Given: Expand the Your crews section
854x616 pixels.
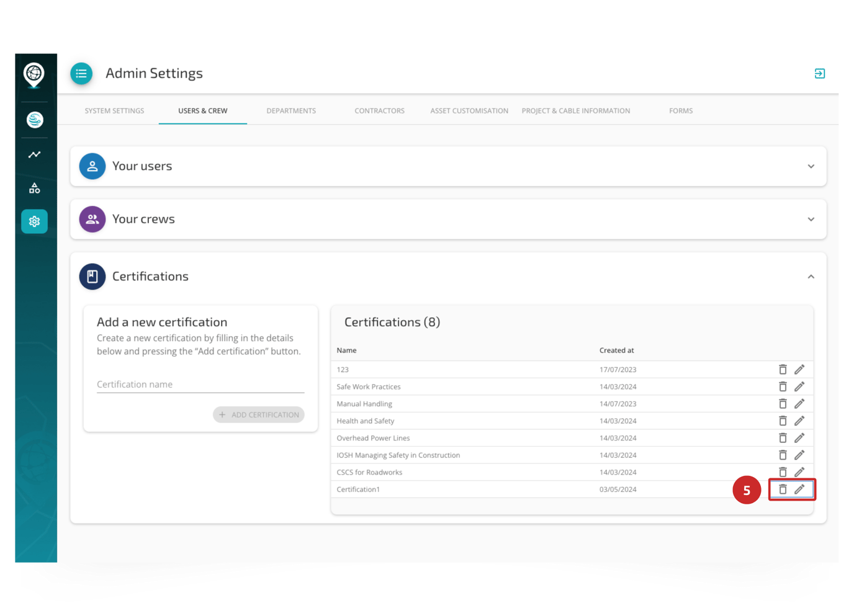Looking at the screenshot, I should coord(811,219).
